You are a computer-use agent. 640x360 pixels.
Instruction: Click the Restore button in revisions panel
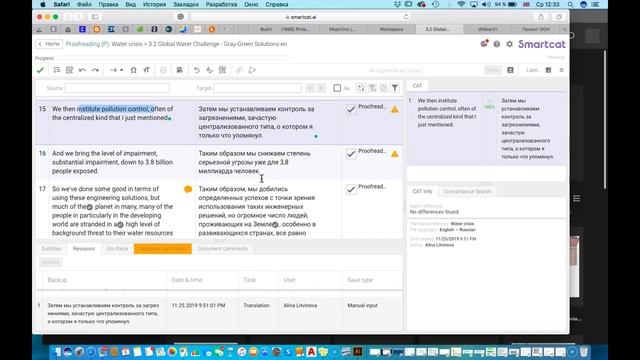click(x=51, y=262)
